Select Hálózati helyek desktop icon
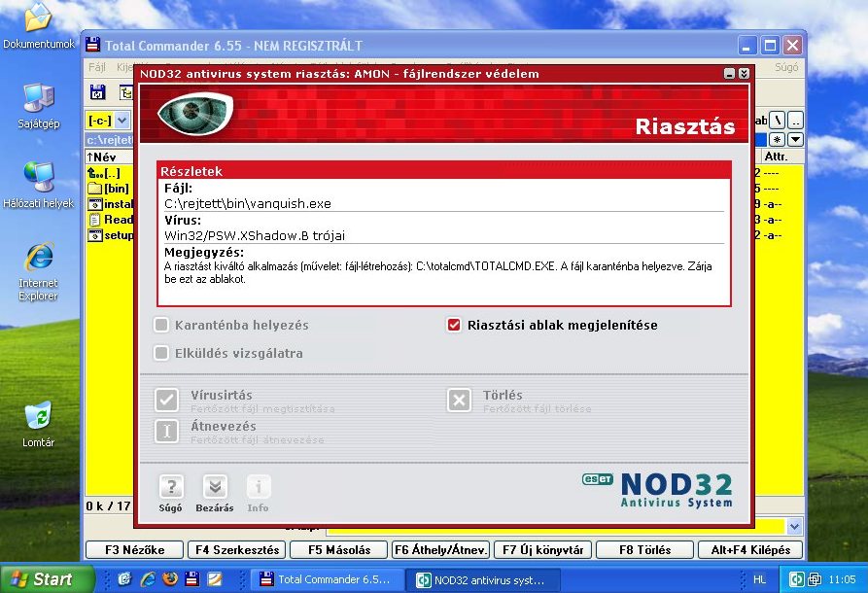The width and height of the screenshot is (868, 593). 38,186
